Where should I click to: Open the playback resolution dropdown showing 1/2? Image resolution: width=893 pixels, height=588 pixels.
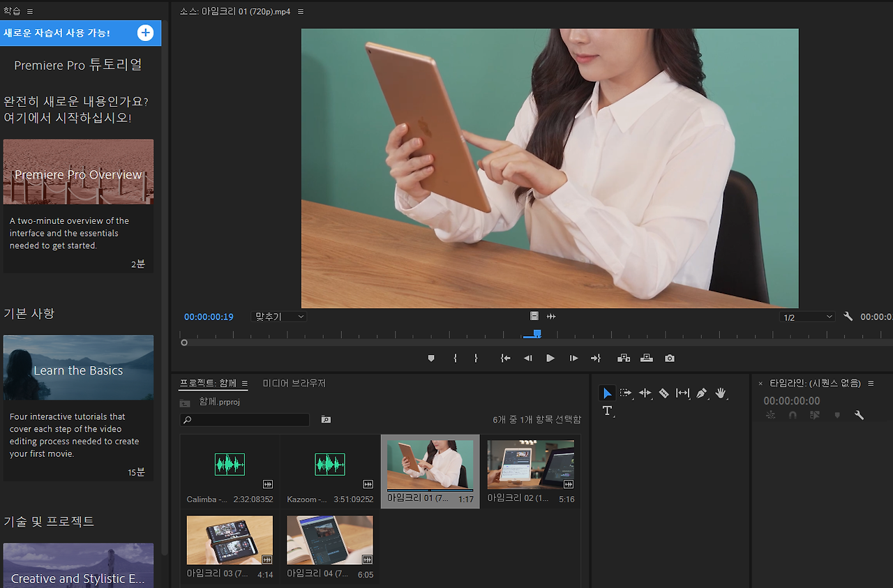807,317
